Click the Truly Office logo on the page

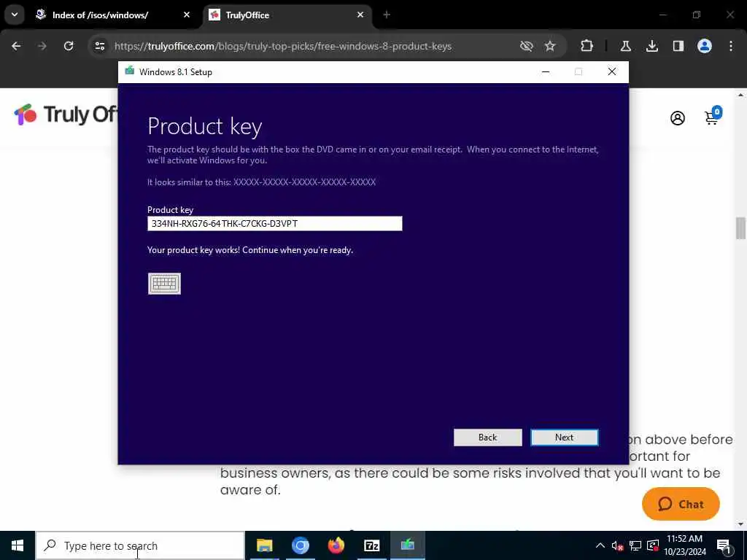[66, 114]
